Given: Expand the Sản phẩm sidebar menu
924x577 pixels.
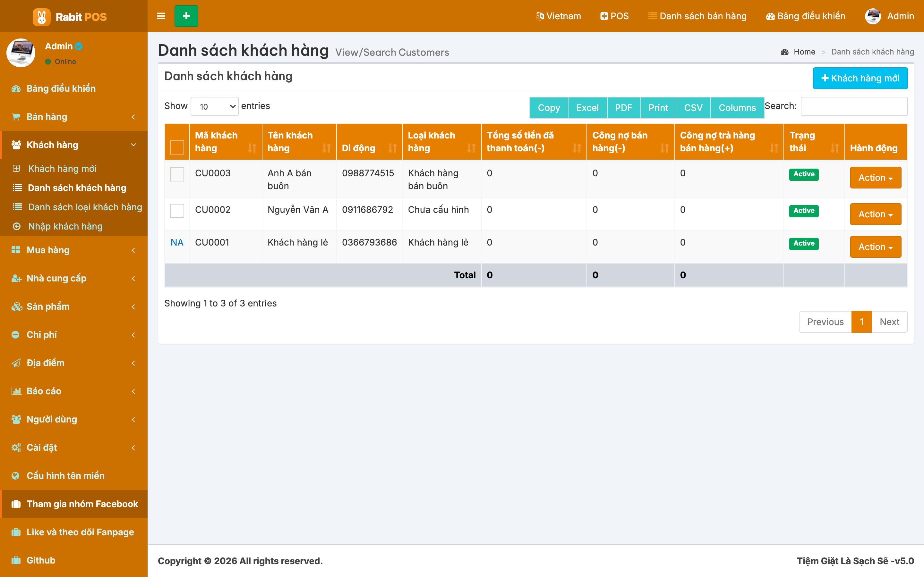Looking at the screenshot, I should tap(74, 306).
